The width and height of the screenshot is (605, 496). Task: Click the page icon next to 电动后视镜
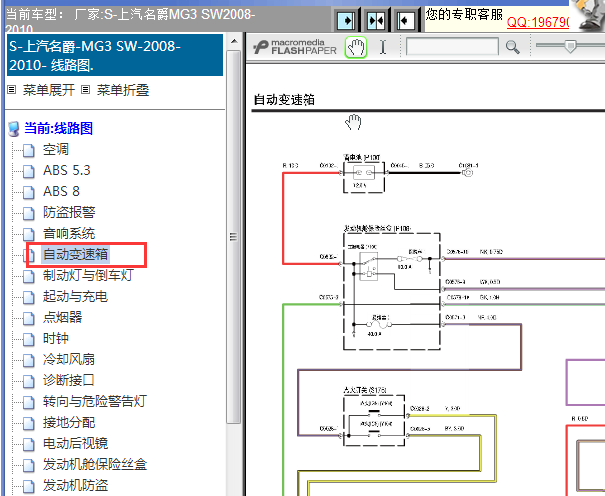click(29, 444)
